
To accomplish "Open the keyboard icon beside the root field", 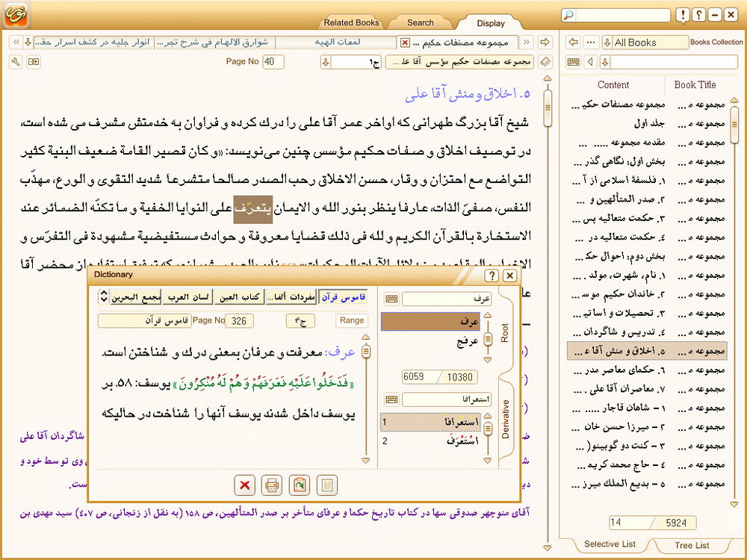I will coord(391,299).
